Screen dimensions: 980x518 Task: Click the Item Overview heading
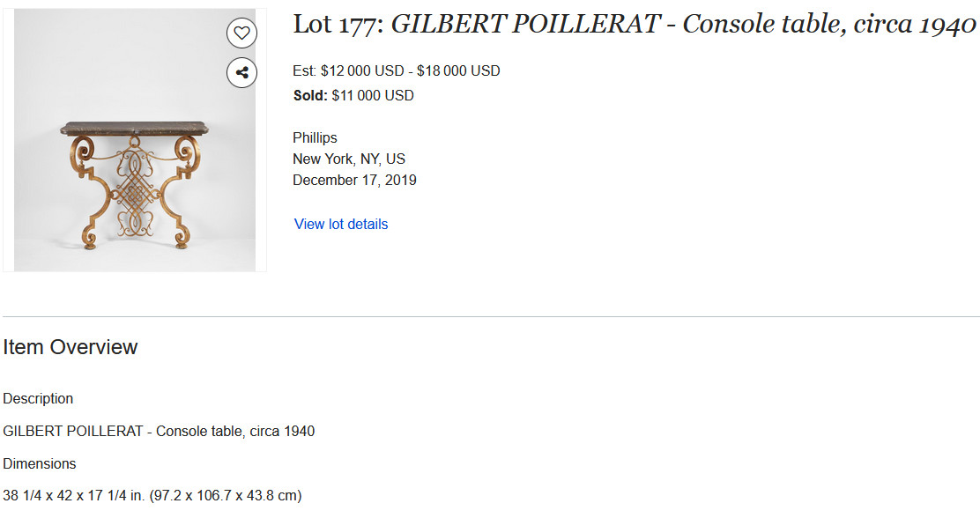click(x=70, y=347)
